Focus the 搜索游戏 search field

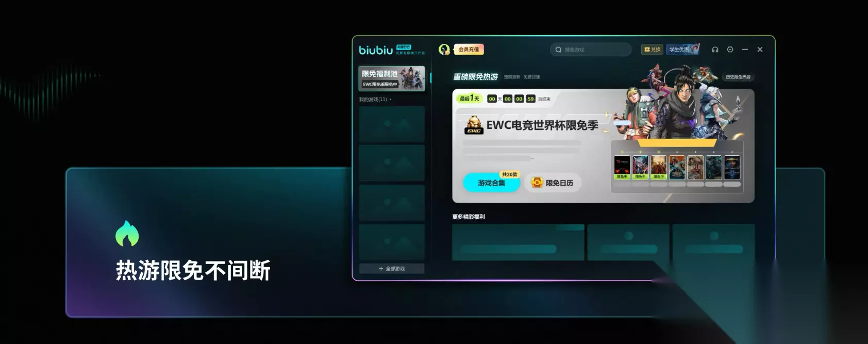[x=591, y=50]
